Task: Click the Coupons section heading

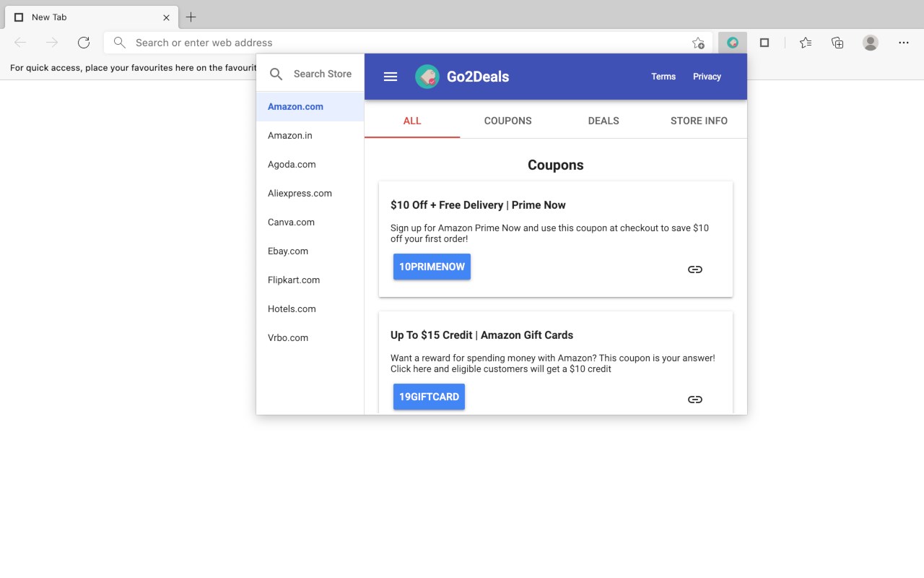Action: tap(555, 165)
